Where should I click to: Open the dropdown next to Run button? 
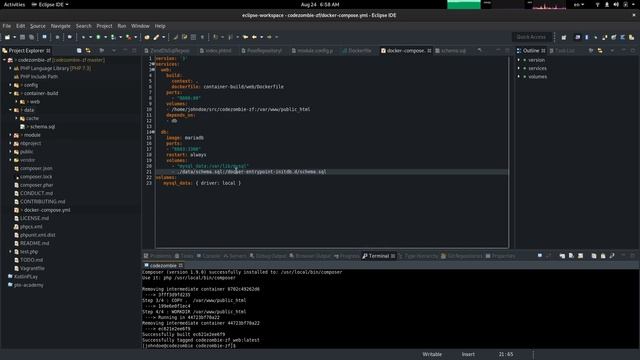click(x=105, y=37)
